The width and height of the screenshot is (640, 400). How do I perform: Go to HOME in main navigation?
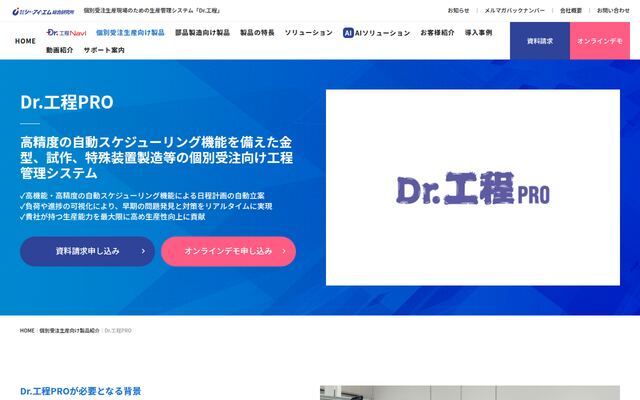pyautogui.click(x=25, y=41)
